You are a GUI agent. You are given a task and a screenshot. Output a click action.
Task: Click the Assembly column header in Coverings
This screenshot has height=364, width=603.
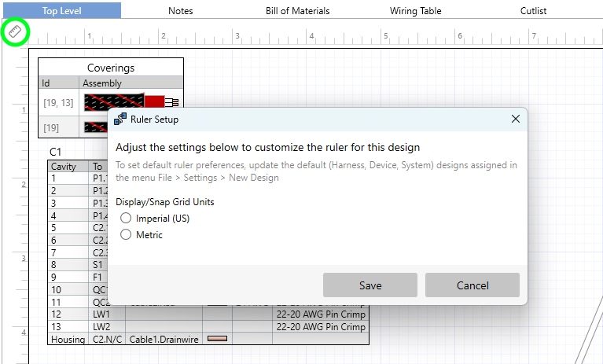tap(131, 83)
